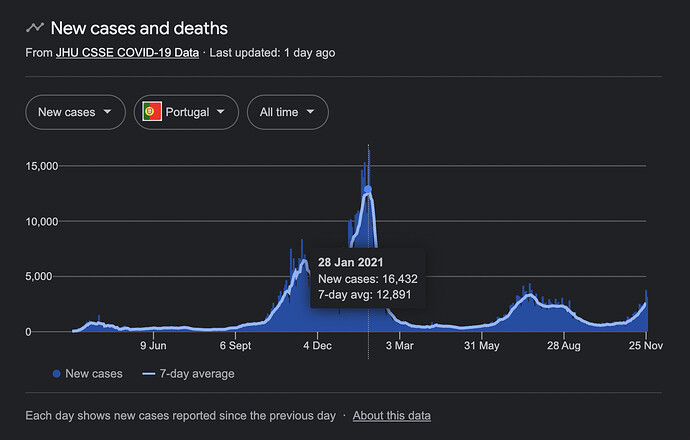Toggle the New cases legend label
Viewport: 690px width, 440px height.
click(x=94, y=374)
